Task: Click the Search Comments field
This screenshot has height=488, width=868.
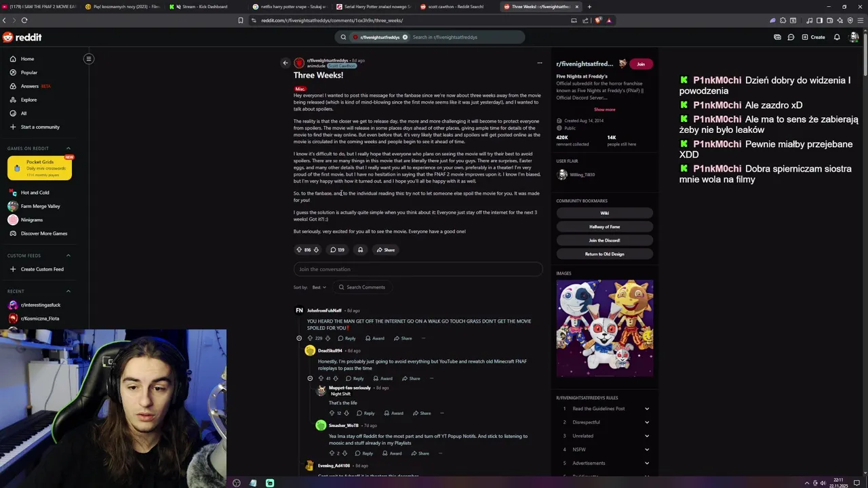Action: [363, 287]
